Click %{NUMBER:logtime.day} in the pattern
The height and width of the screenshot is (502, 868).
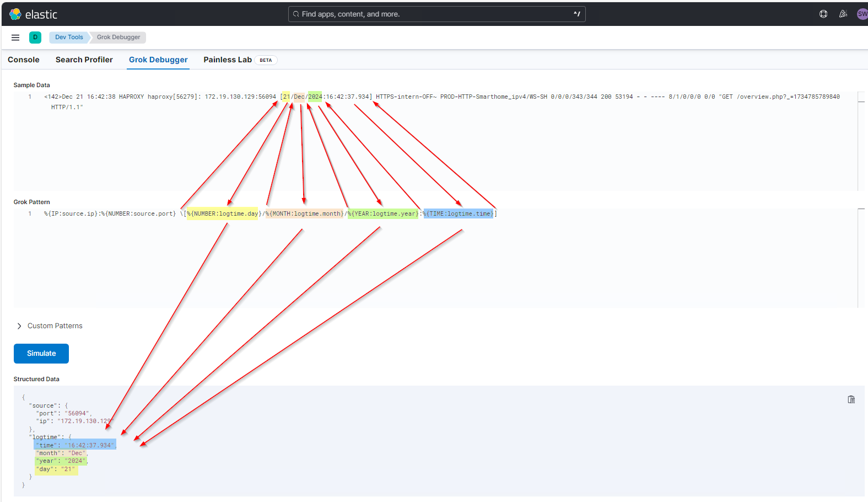tap(223, 213)
